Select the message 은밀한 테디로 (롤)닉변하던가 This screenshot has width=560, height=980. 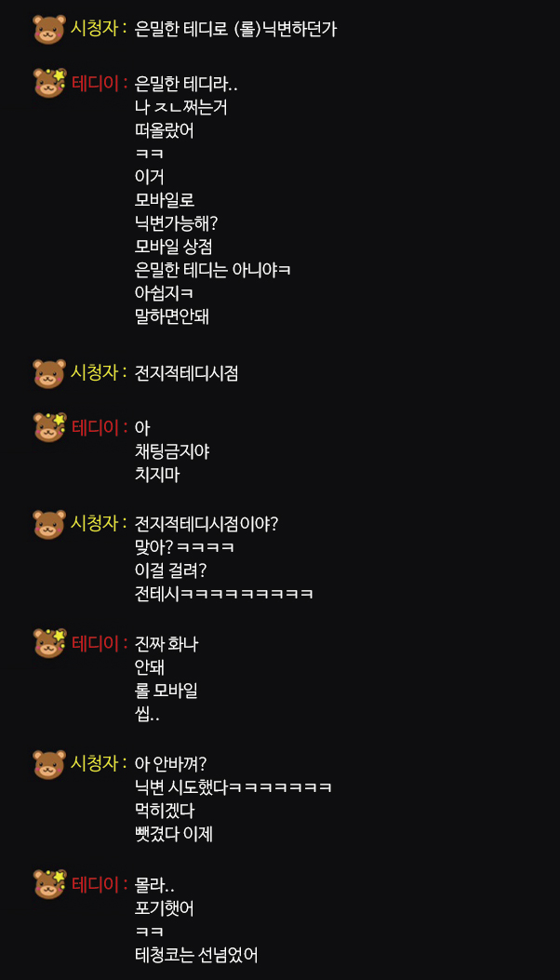235,30
